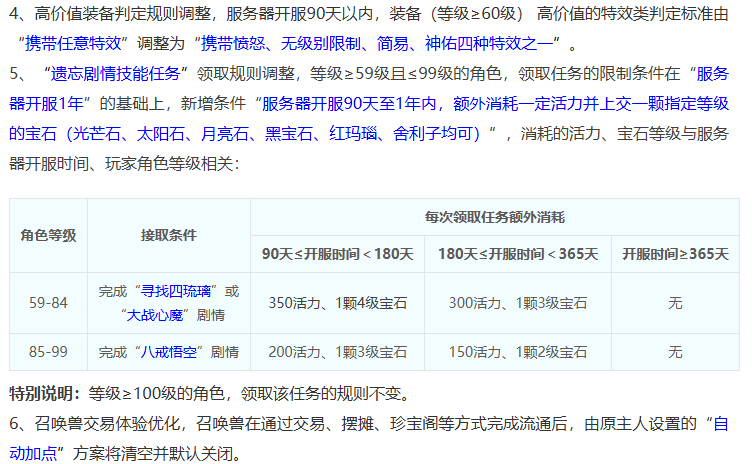Click the "350活力、1颗4级宝石" cell
The image size is (752, 464).
[x=337, y=302]
